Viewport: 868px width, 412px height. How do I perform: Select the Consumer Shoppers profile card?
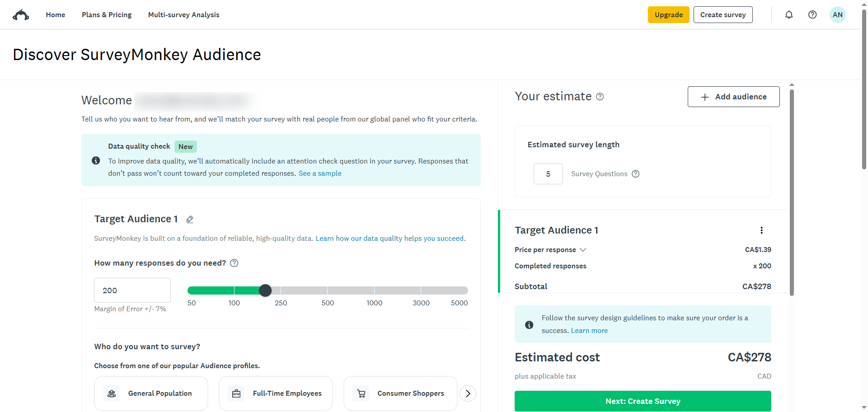[400, 393]
